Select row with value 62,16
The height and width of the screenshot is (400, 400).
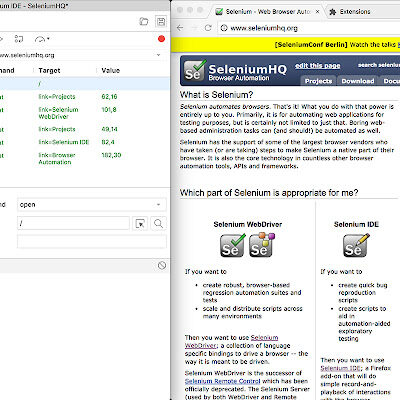pos(85,97)
